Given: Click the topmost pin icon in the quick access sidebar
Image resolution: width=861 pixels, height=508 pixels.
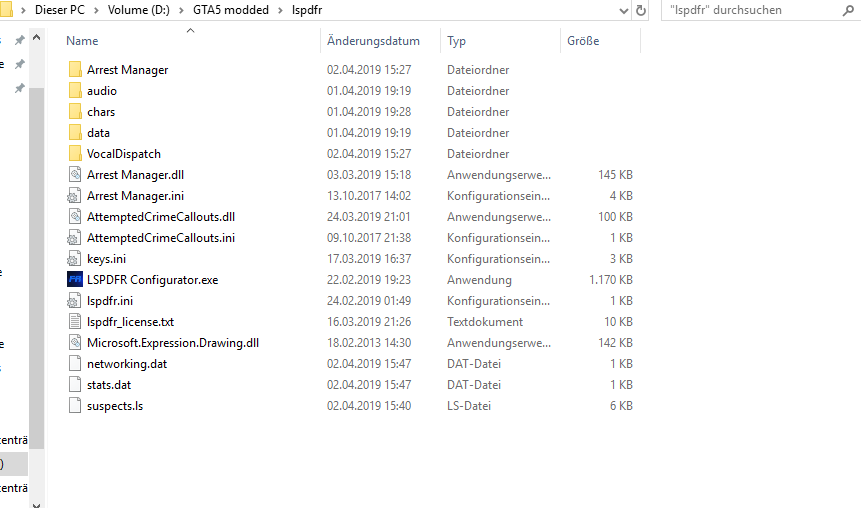Looking at the screenshot, I should pos(19,40).
